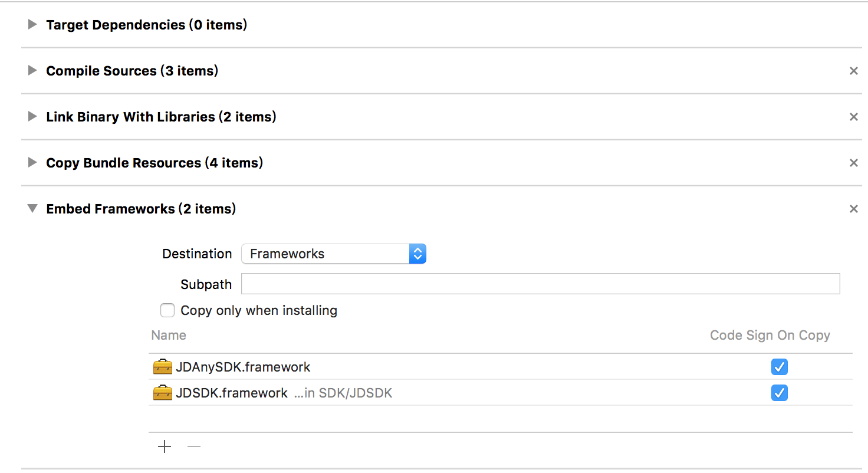Uncheck Code Sign On Copy for JDAnySDK.framework
The image size is (868, 473).
780,367
